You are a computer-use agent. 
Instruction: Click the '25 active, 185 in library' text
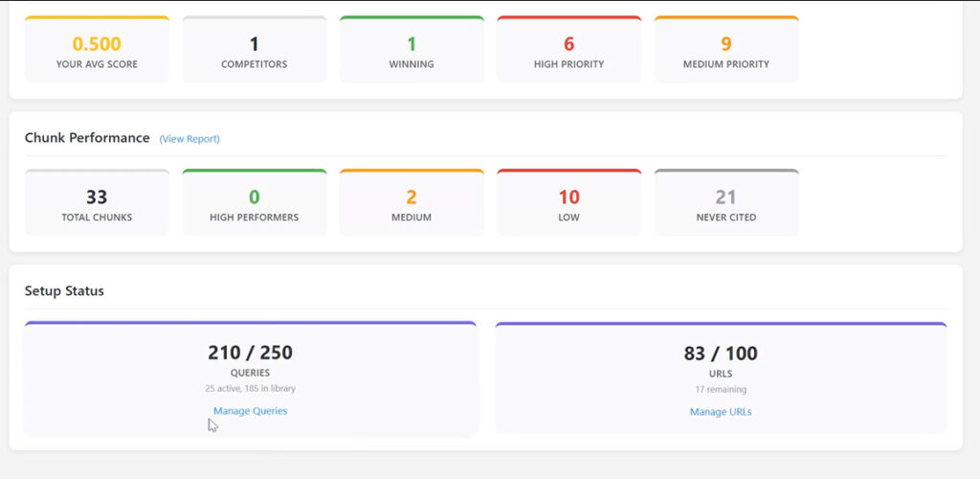click(250, 389)
